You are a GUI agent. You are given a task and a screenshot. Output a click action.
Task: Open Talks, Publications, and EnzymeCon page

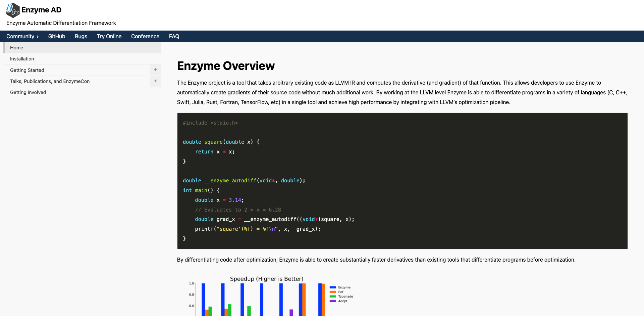coord(77,81)
